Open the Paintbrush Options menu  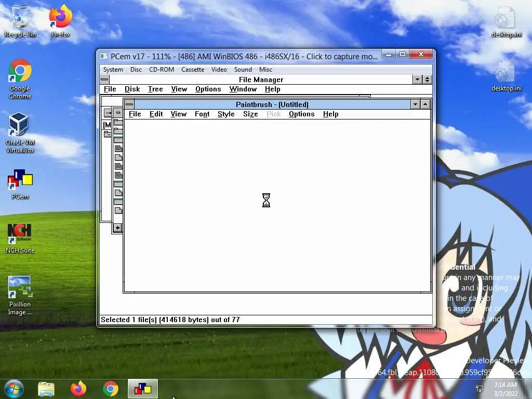[x=302, y=114]
